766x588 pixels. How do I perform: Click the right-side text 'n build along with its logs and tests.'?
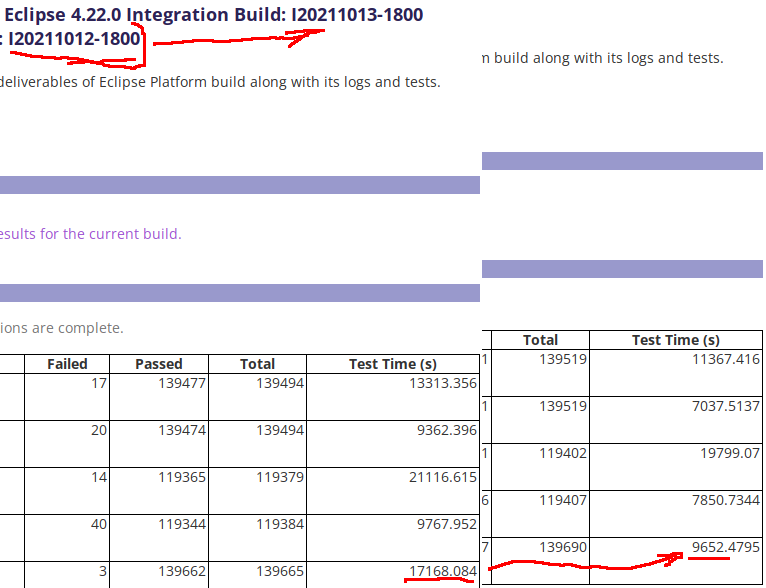[x=602, y=58]
